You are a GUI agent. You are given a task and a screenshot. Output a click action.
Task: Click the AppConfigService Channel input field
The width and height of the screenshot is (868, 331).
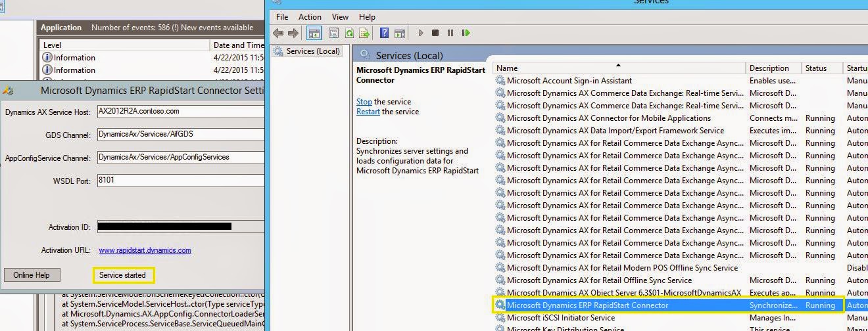tap(181, 158)
